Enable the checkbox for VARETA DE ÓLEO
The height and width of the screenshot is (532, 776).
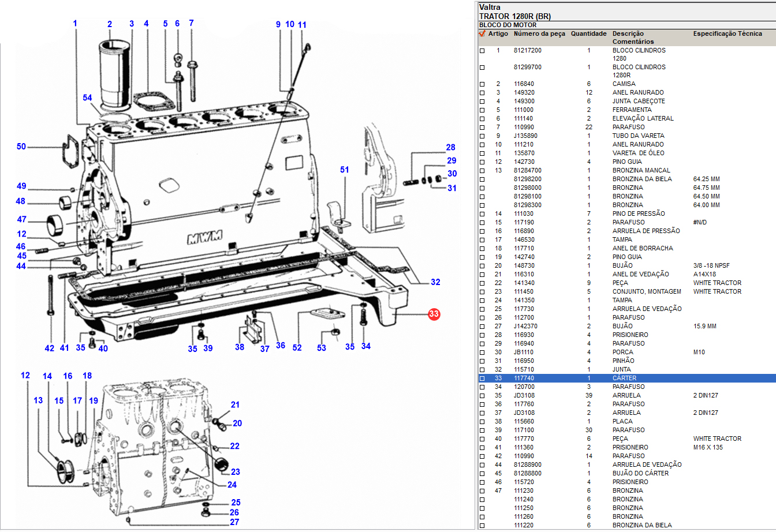(482, 153)
